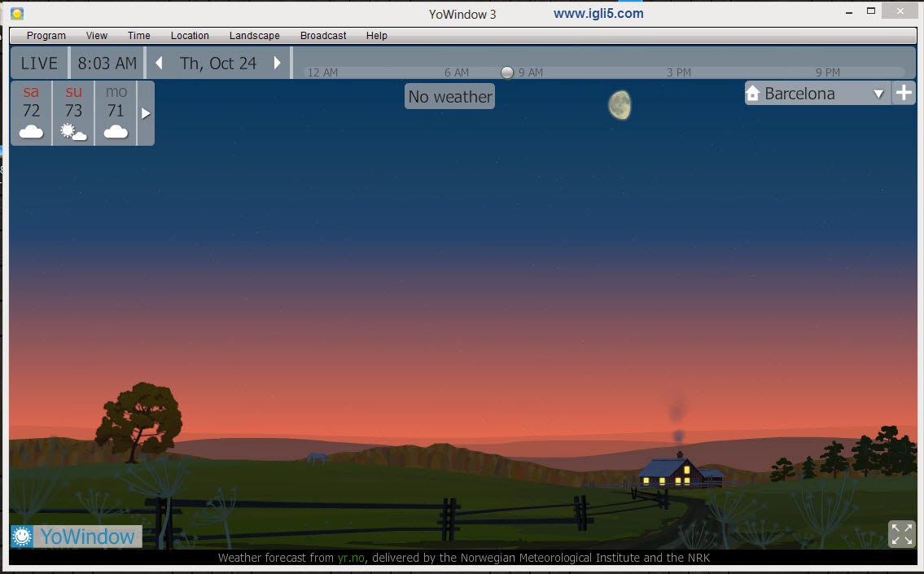
Task: Select Saturday forecast cloud tile
Action: [32, 113]
